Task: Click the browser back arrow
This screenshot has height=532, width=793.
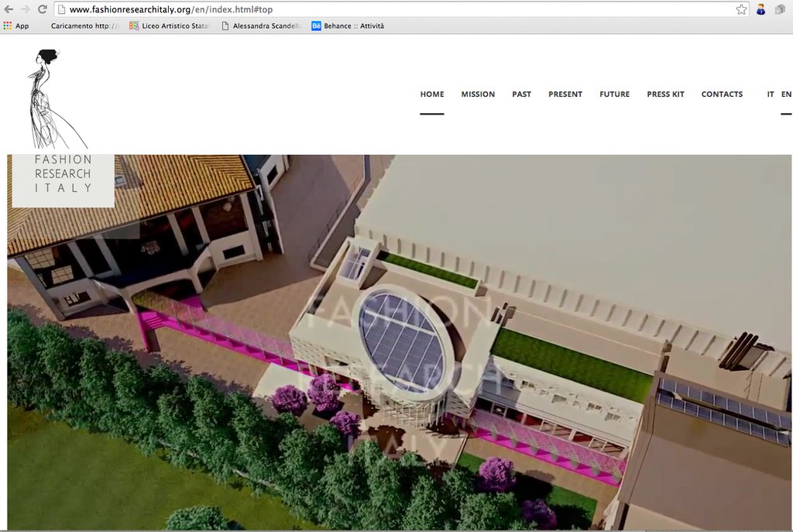Action: tap(9, 9)
